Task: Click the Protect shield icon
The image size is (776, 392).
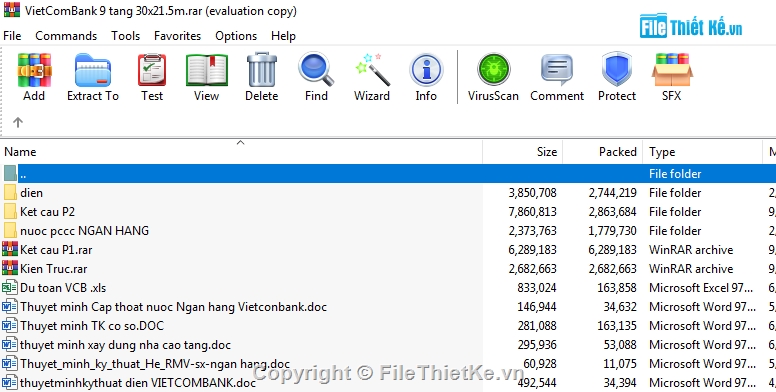Action: pyautogui.click(x=617, y=70)
